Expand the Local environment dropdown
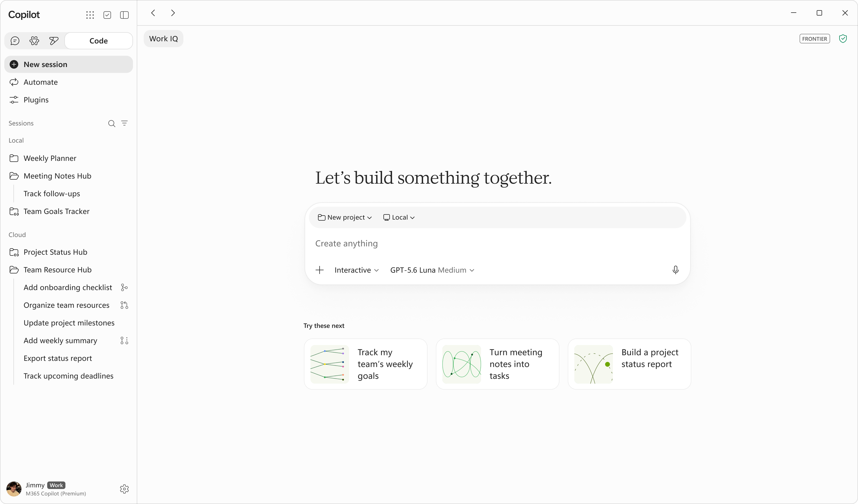This screenshot has width=858, height=504. coord(399,218)
